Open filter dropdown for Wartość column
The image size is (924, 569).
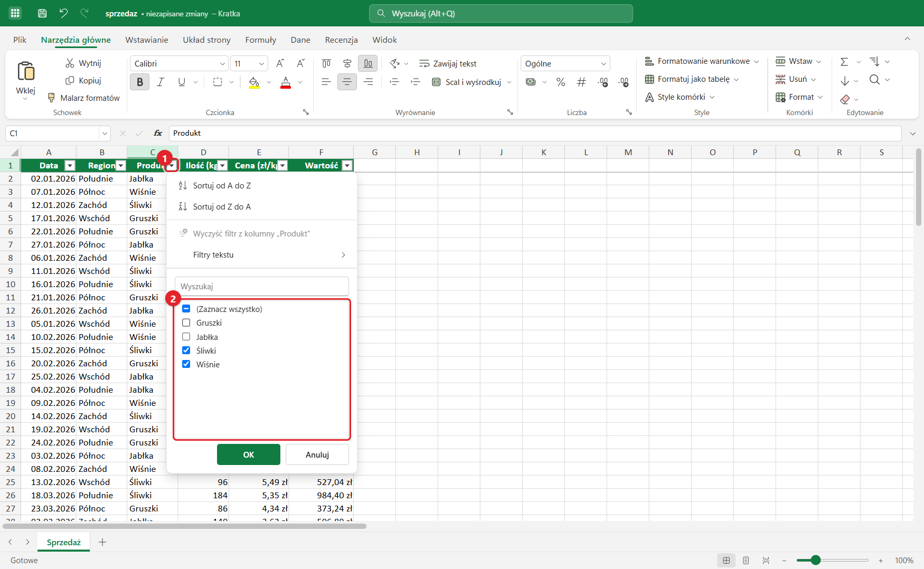point(347,166)
